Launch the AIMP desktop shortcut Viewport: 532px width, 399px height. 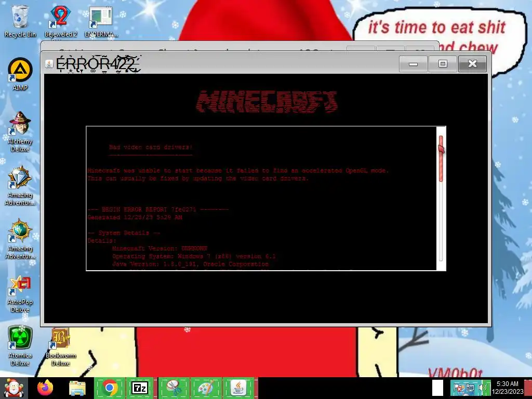[20, 74]
